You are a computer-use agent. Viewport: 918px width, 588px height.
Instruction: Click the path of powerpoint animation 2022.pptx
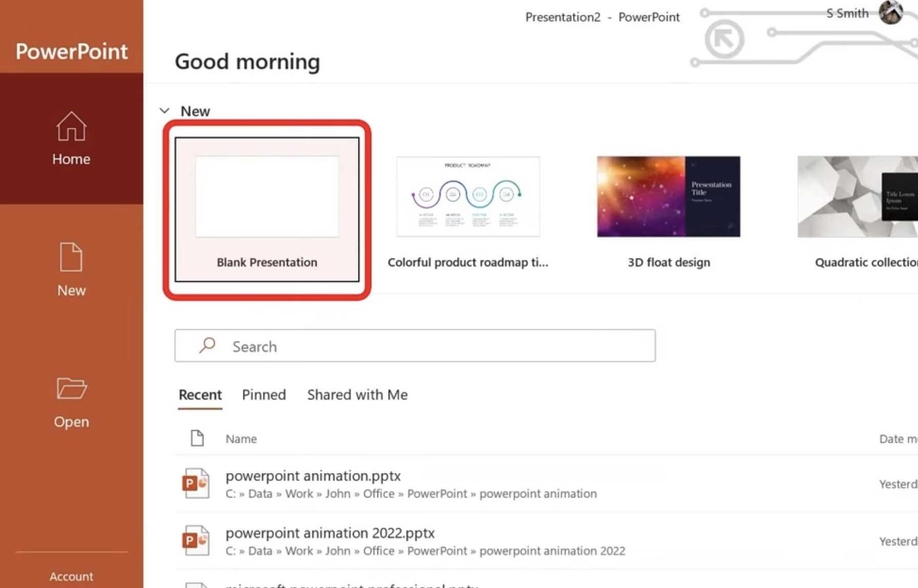click(x=426, y=551)
